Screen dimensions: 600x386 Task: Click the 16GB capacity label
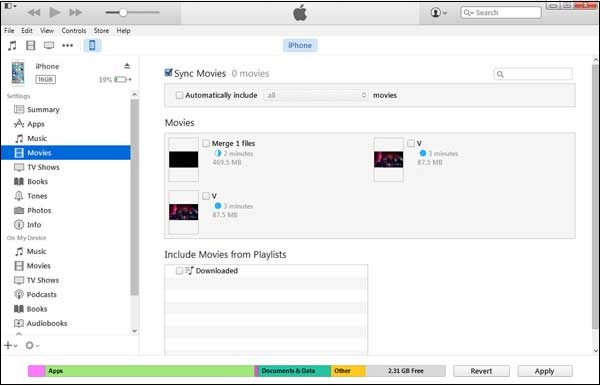point(46,80)
